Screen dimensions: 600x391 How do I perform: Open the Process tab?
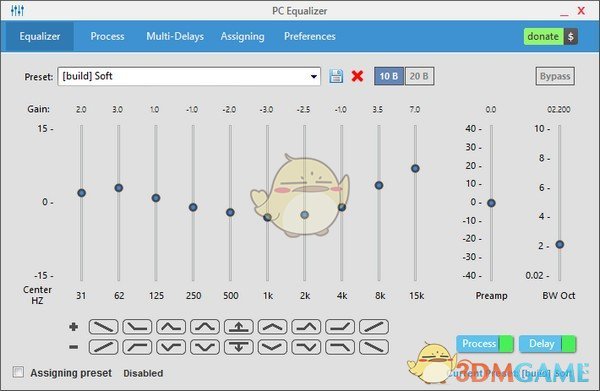pos(108,36)
